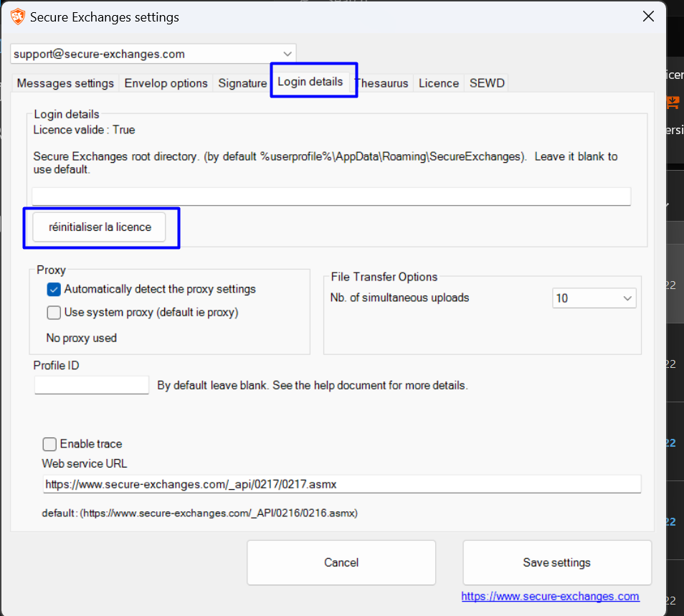Image resolution: width=684 pixels, height=616 pixels.
Task: Open the https://www.secure-exchanges.com link
Action: click(551, 596)
